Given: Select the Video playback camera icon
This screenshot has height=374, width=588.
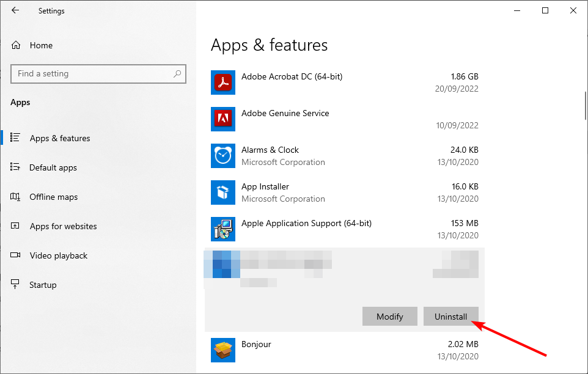Looking at the screenshot, I should pos(15,255).
